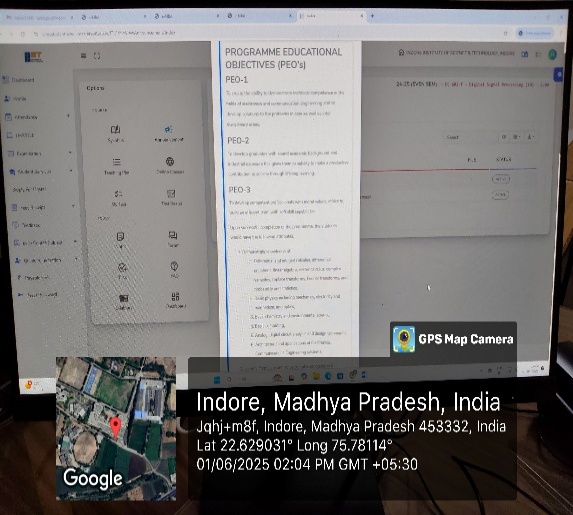Screen dimensions: 573x515
Task: Open the columns dropdown next to Search
Action: [x=516, y=137]
